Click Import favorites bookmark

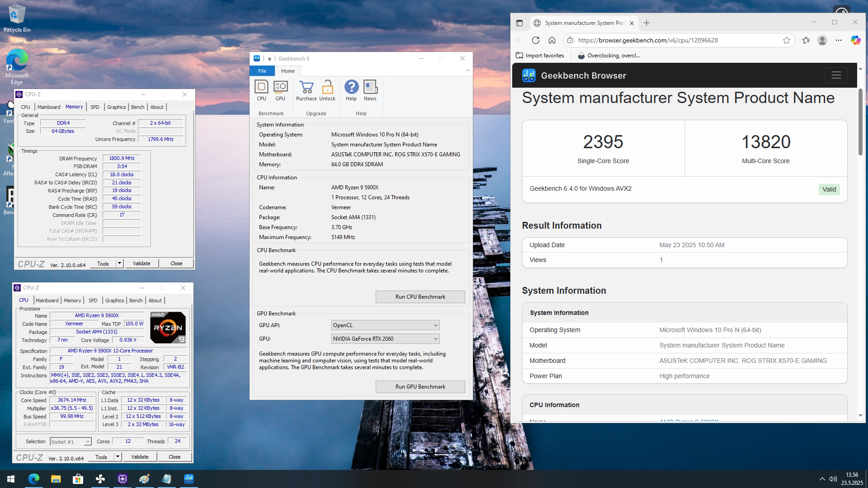coord(540,56)
